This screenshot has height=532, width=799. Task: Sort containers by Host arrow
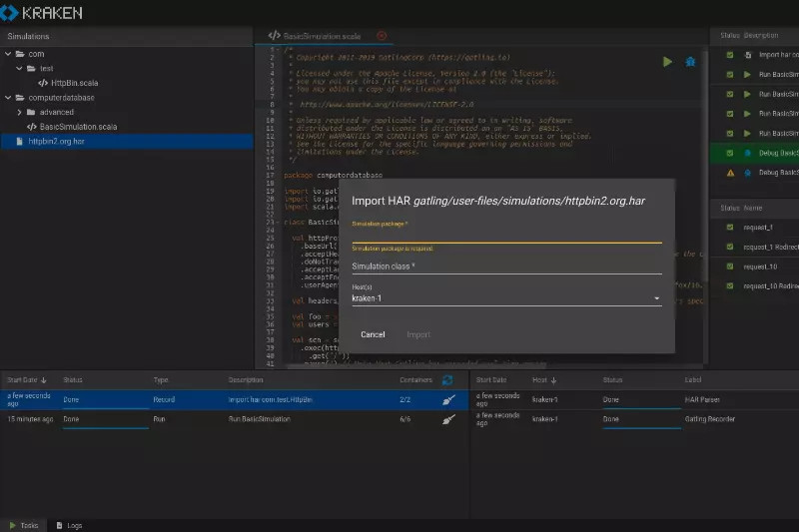(x=553, y=380)
